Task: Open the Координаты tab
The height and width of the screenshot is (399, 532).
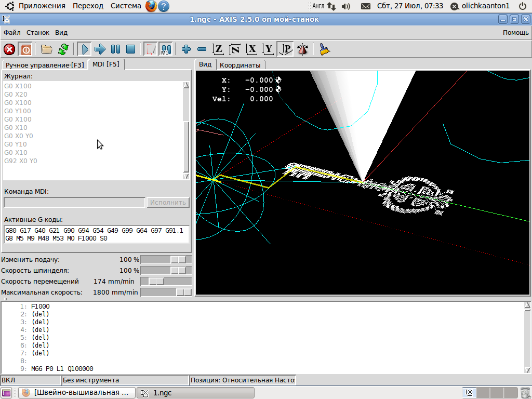Action: click(x=240, y=65)
